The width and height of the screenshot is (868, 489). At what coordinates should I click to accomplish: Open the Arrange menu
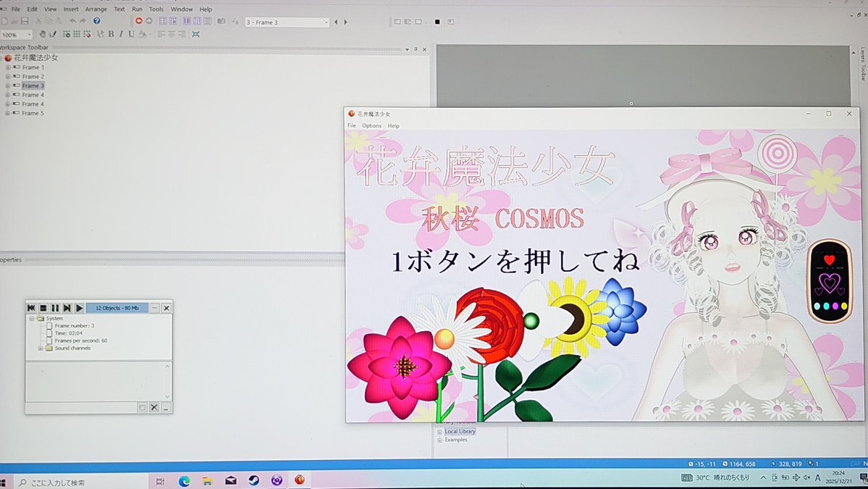point(96,9)
